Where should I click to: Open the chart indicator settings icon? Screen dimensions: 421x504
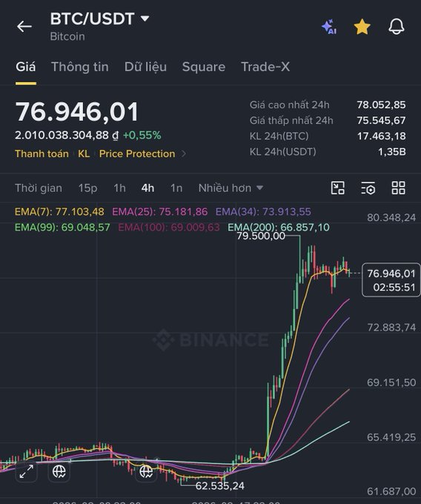[368, 188]
